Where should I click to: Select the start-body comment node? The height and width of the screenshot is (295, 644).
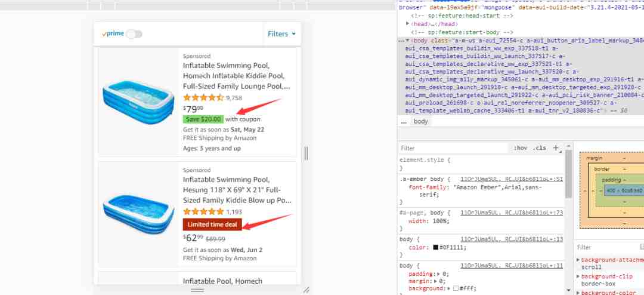[x=462, y=32]
